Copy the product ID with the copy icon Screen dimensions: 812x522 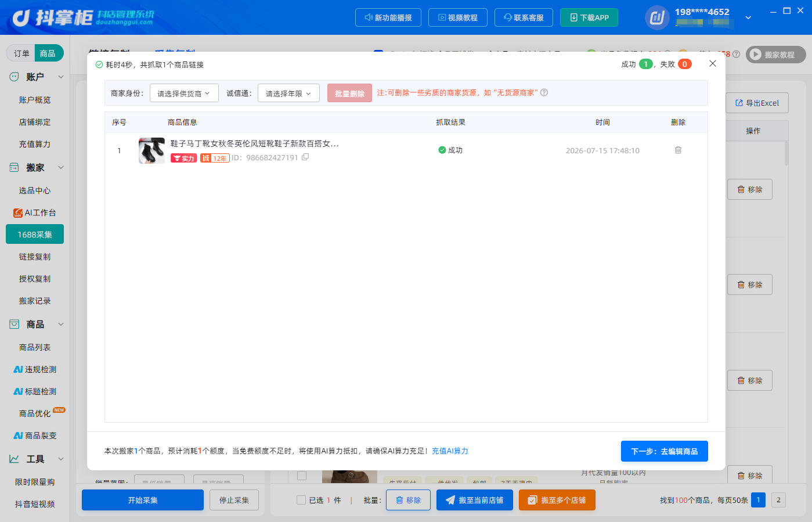305,157
